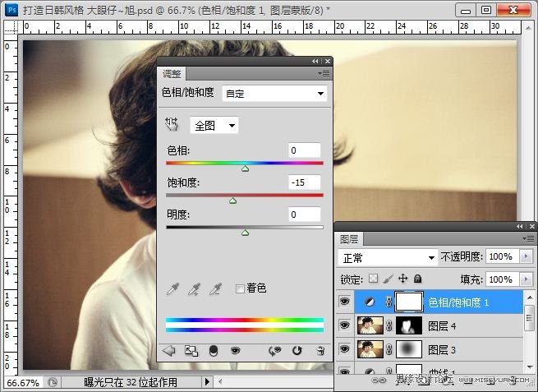Select the subtract-from-sample eyedropper
Image resolution: width=538 pixels, height=392 pixels.
coord(215,289)
